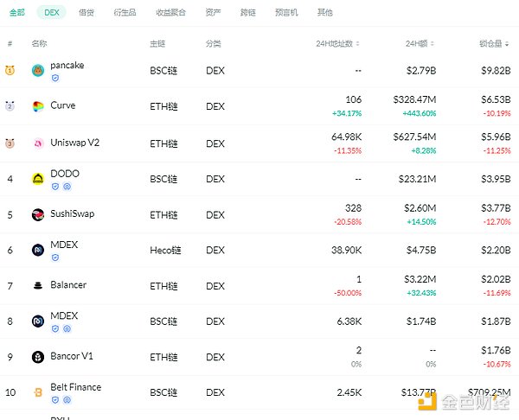The width and height of the screenshot is (519, 420).
Task: Switch to the 衍生品 tab
Action: click(x=125, y=13)
